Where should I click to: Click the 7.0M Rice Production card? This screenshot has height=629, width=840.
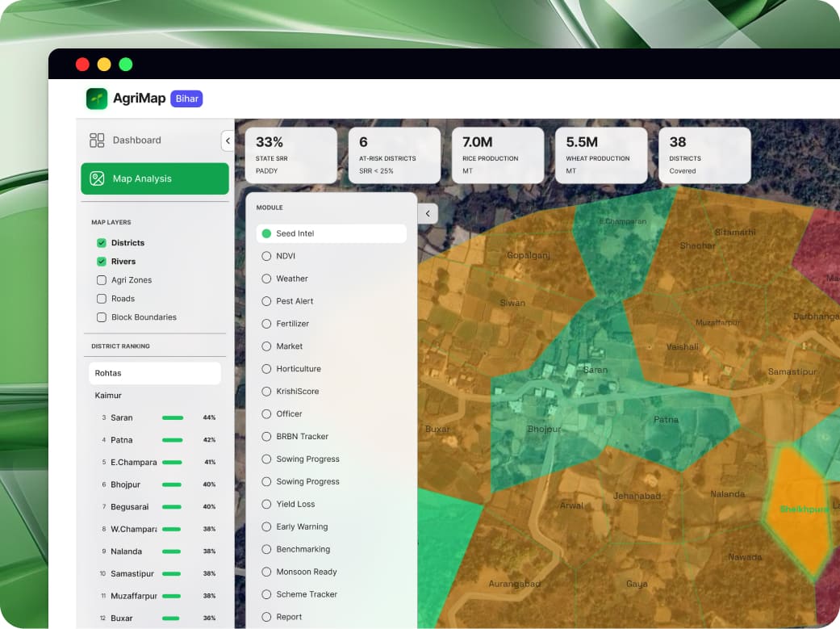(x=498, y=156)
